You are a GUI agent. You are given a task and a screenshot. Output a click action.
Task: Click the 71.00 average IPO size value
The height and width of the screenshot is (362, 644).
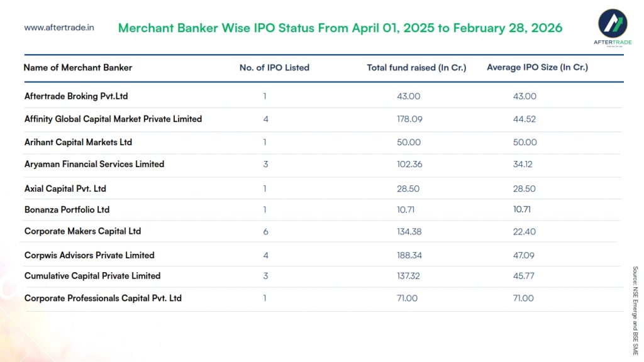point(523,298)
